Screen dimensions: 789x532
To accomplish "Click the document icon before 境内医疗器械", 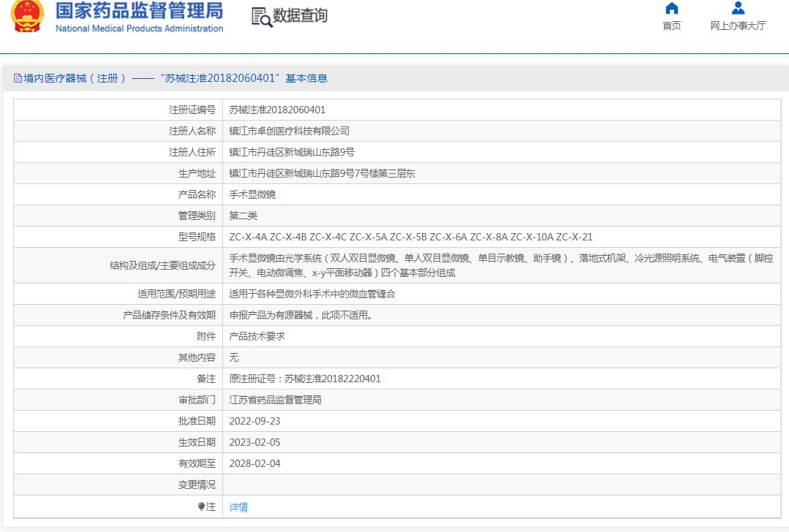I will point(18,78).
